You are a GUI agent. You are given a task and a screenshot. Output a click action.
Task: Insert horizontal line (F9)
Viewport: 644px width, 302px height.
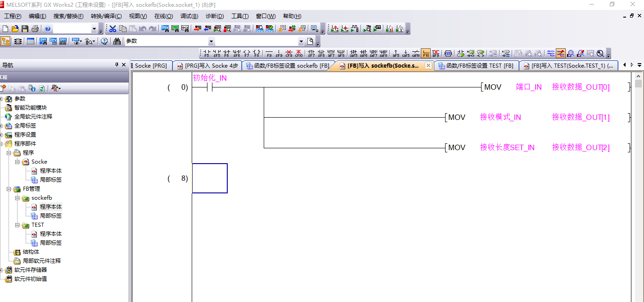[269, 53]
